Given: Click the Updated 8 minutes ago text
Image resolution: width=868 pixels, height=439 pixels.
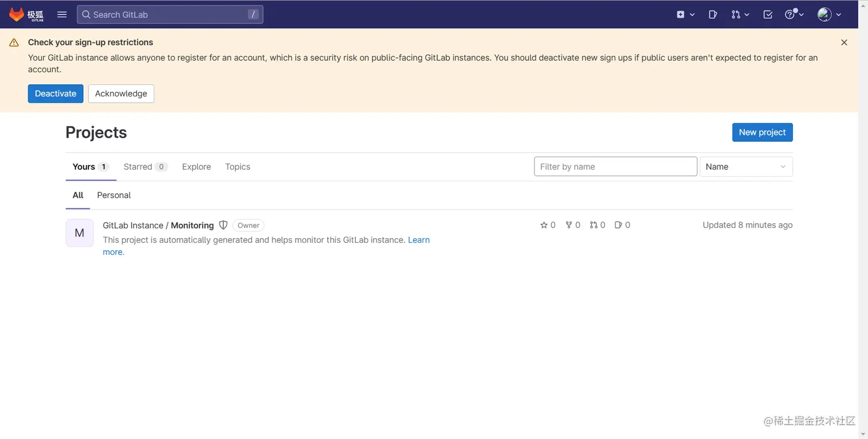Looking at the screenshot, I should click(x=747, y=225).
